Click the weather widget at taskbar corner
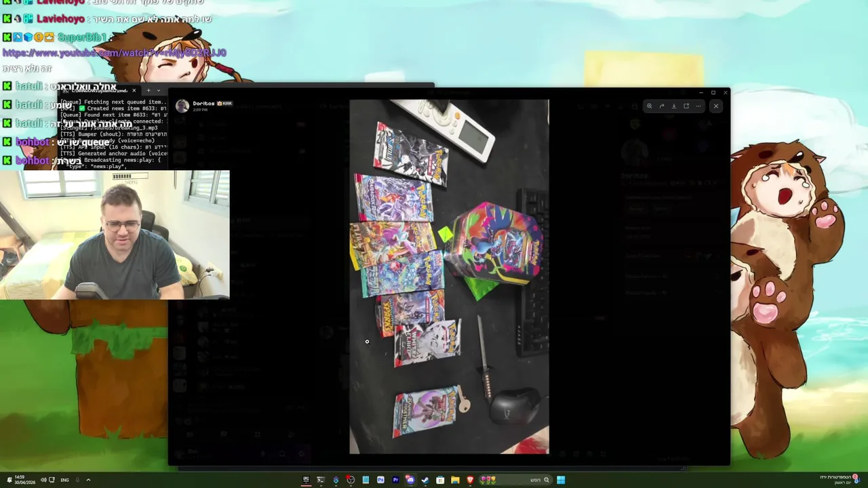 pyautogui.click(x=840, y=479)
